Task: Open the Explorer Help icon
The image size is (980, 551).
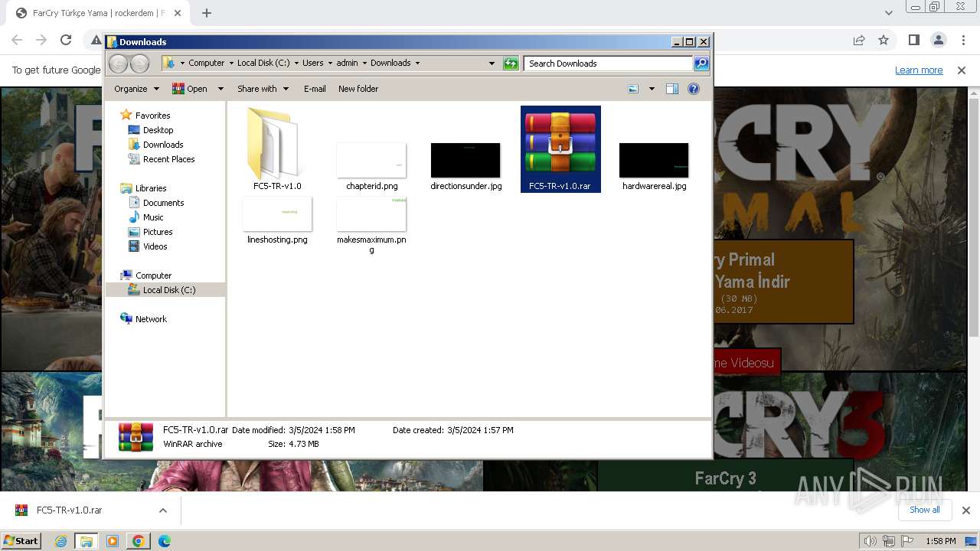Action: [694, 89]
